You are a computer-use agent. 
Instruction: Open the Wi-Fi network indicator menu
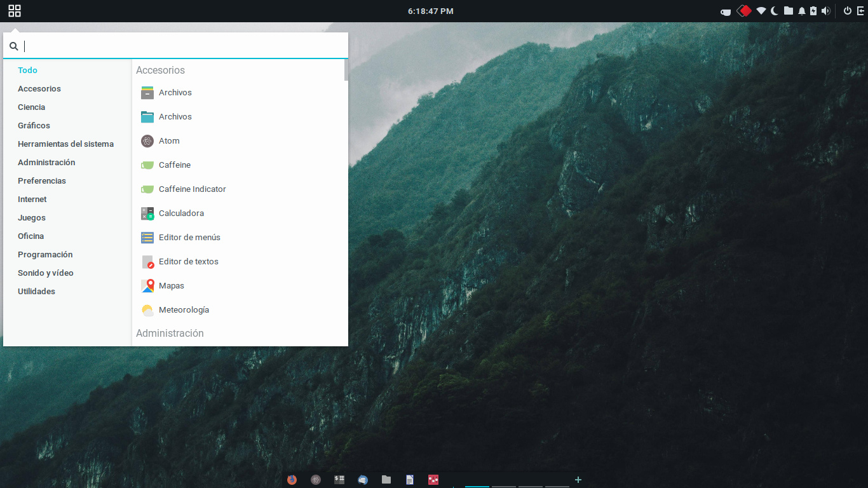[x=761, y=11]
